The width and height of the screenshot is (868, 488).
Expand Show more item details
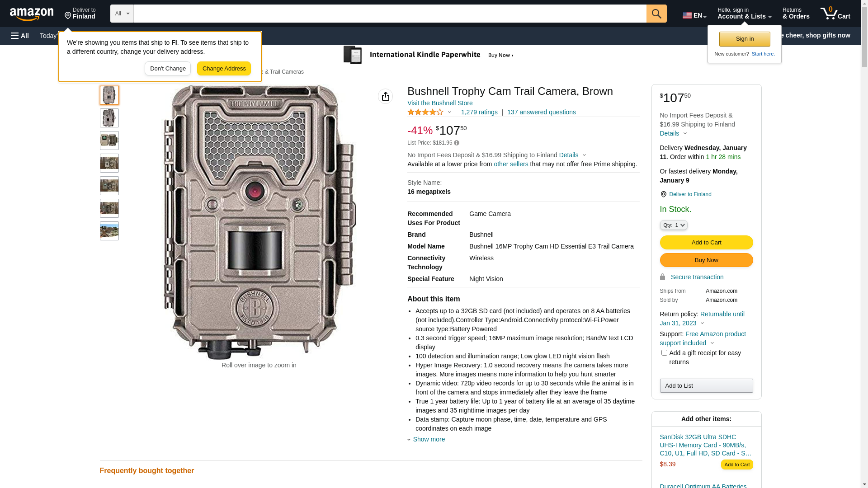(x=428, y=439)
